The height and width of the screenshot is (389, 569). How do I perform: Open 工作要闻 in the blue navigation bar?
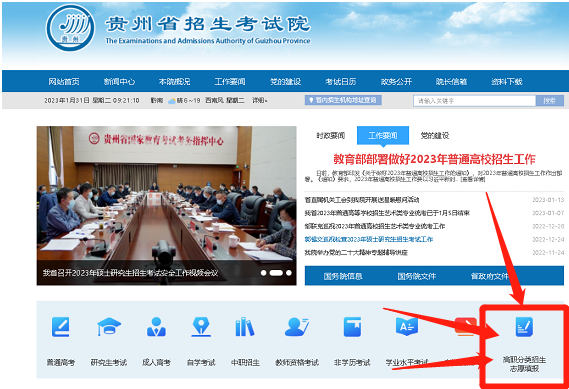click(230, 82)
